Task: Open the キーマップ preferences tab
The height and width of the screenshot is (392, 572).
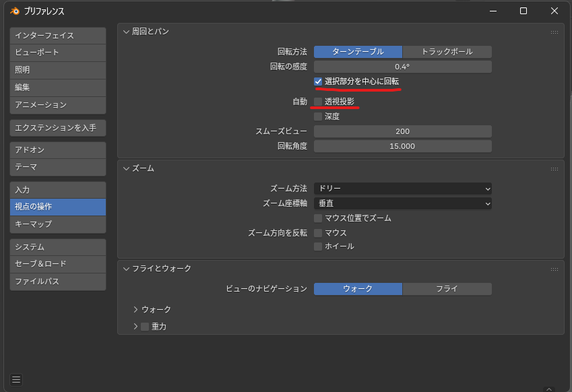Action: 58,224
